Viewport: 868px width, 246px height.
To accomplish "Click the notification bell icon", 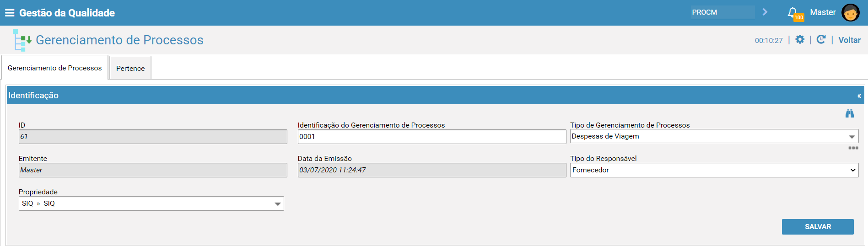I will [793, 12].
